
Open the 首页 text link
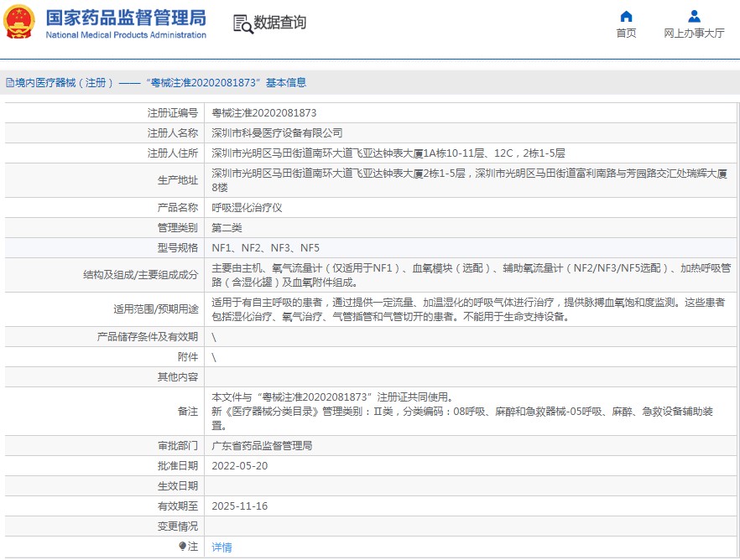point(626,34)
